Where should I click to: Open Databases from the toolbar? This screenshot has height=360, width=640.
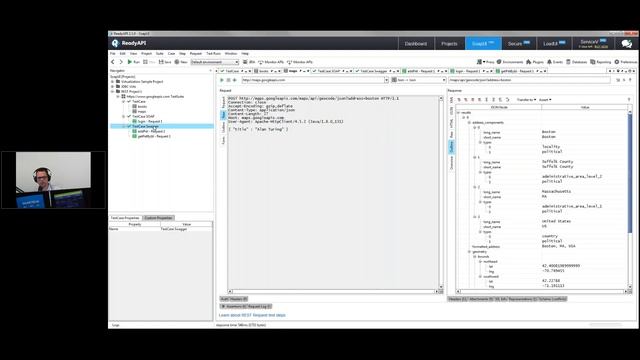(576, 62)
